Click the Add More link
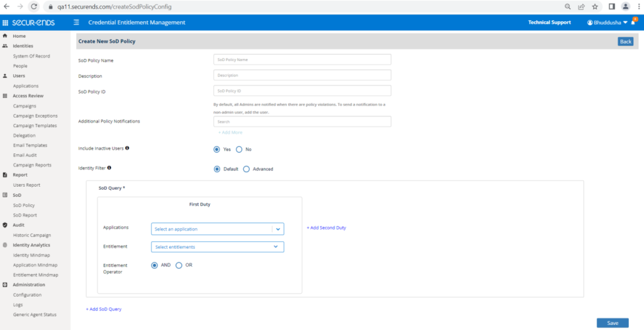The width and height of the screenshot is (644, 330). tap(230, 133)
